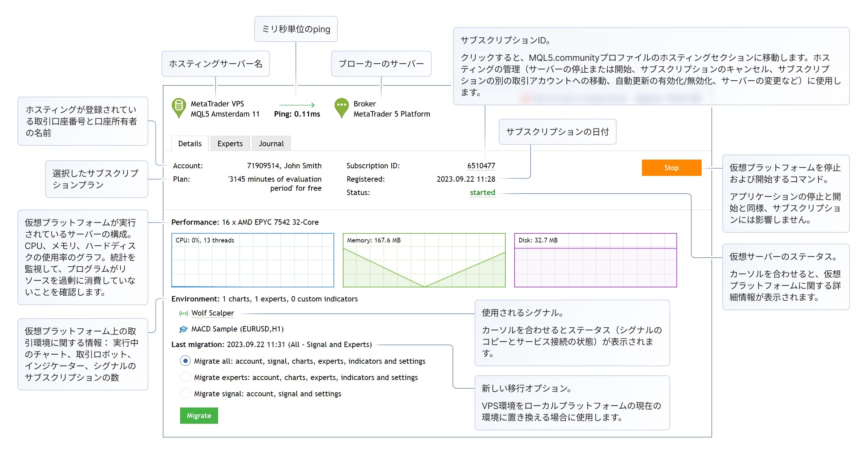Image resolution: width=868 pixels, height=456 pixels.
Task: Click the Plan: field label
Action: pos(181,179)
